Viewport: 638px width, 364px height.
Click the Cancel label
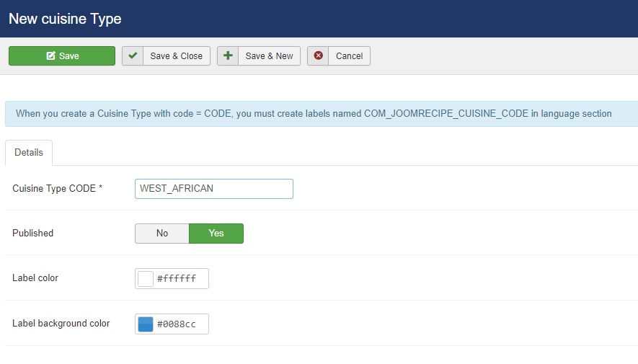point(349,56)
